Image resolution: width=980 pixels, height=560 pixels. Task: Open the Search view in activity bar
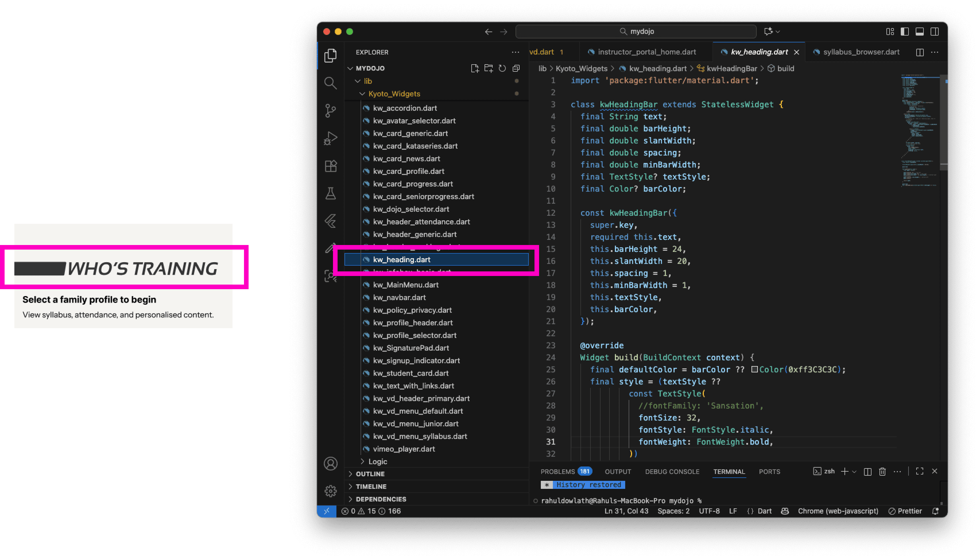pos(330,83)
